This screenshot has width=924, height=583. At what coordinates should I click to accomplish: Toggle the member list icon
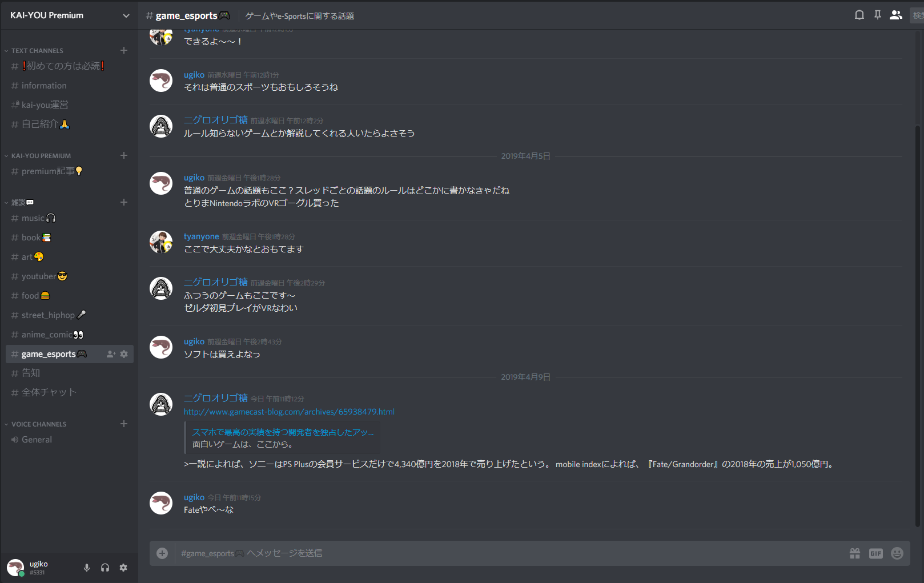[896, 15]
